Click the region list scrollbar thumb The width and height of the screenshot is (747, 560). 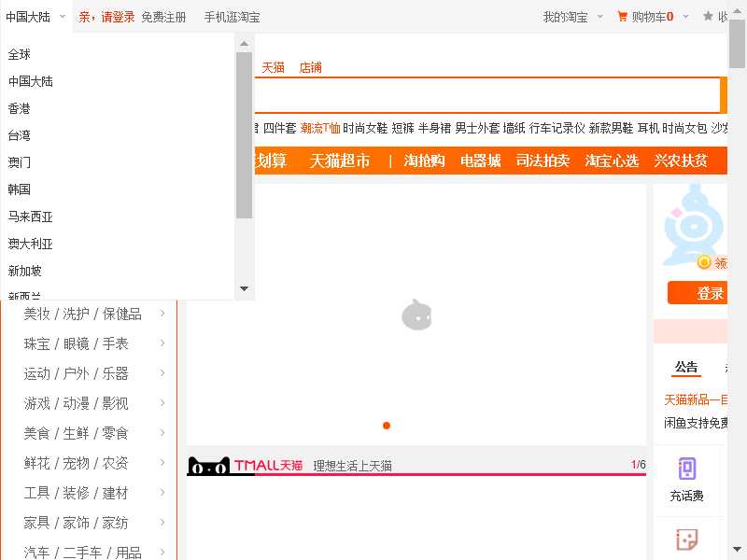pos(245,135)
